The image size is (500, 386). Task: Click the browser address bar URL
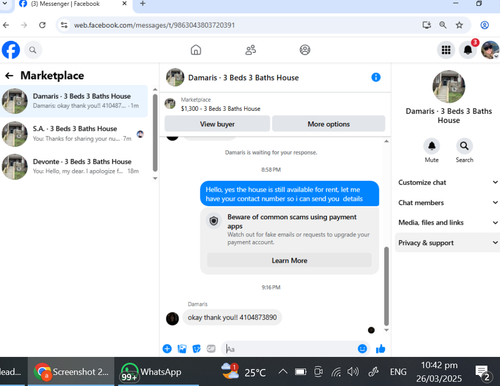click(154, 25)
